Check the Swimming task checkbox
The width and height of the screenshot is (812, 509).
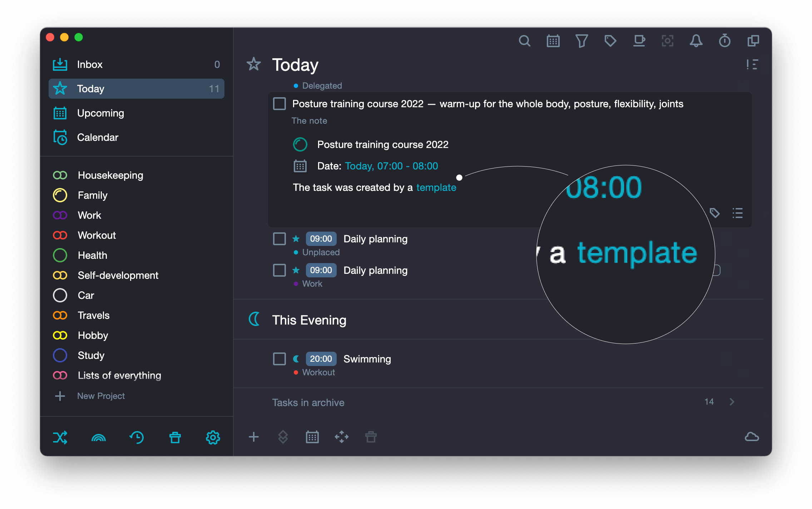279,359
